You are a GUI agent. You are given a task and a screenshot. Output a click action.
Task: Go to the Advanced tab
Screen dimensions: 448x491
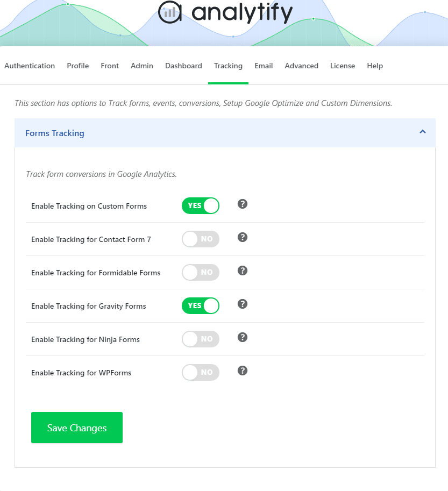(302, 66)
